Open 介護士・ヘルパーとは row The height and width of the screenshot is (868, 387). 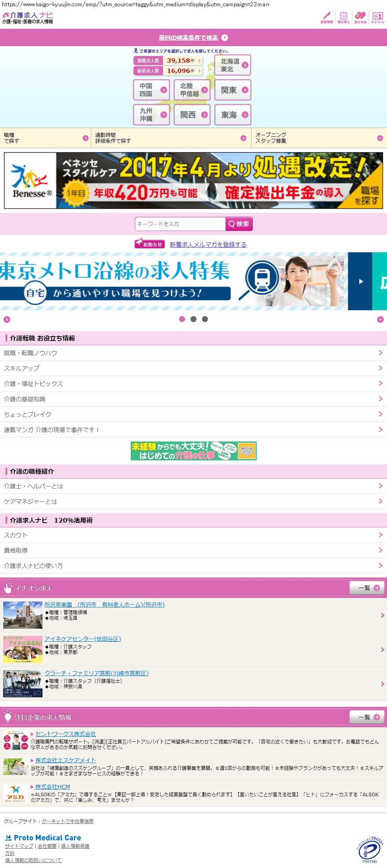click(193, 486)
